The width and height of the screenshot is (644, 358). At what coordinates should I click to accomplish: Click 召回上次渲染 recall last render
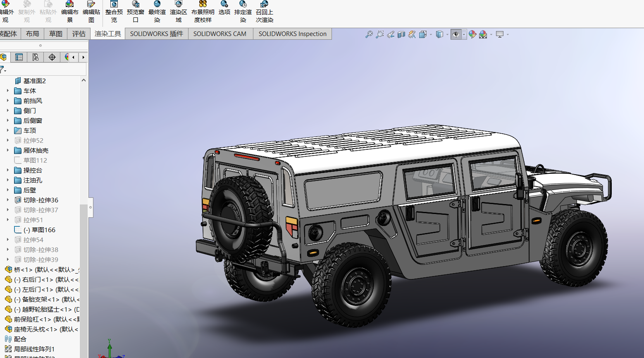pyautogui.click(x=265, y=12)
